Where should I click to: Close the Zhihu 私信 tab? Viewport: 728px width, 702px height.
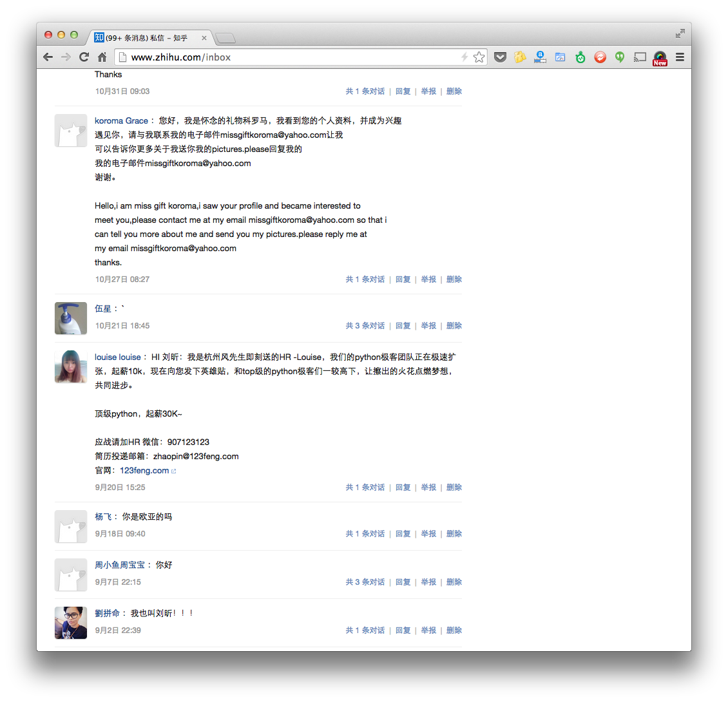click(204, 39)
